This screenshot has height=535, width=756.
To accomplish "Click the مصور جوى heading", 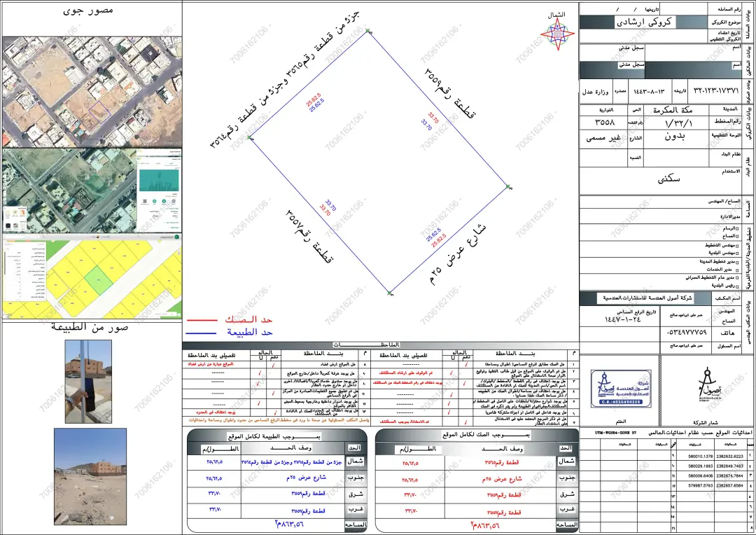I will tap(88, 10).
